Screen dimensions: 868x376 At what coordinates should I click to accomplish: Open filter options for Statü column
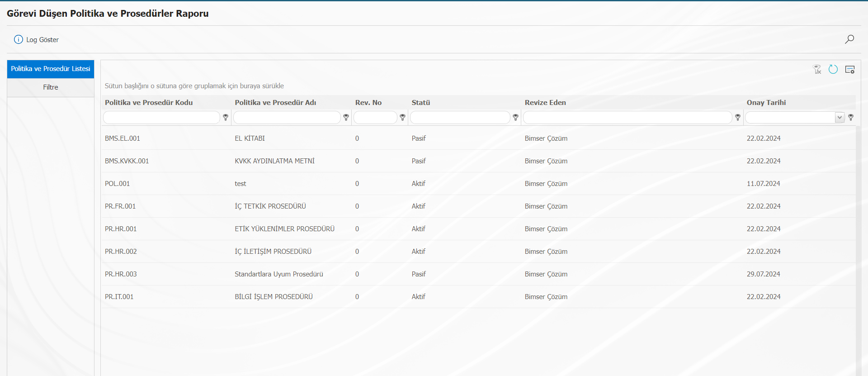click(x=515, y=118)
